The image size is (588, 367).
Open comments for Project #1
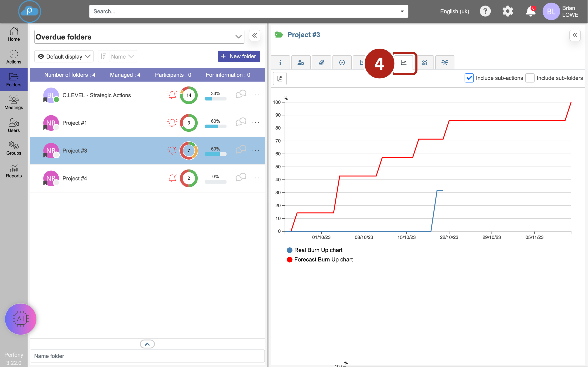241,122
